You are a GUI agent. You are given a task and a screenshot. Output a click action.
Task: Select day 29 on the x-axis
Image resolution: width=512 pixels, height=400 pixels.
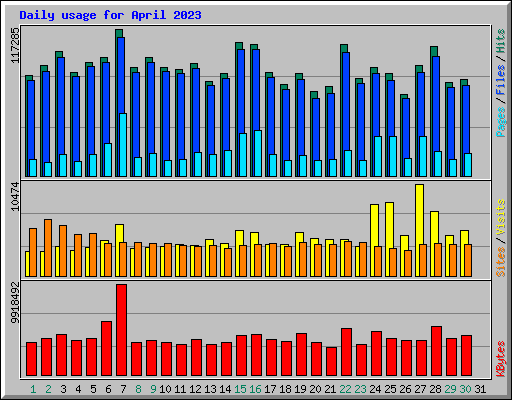[450, 389]
